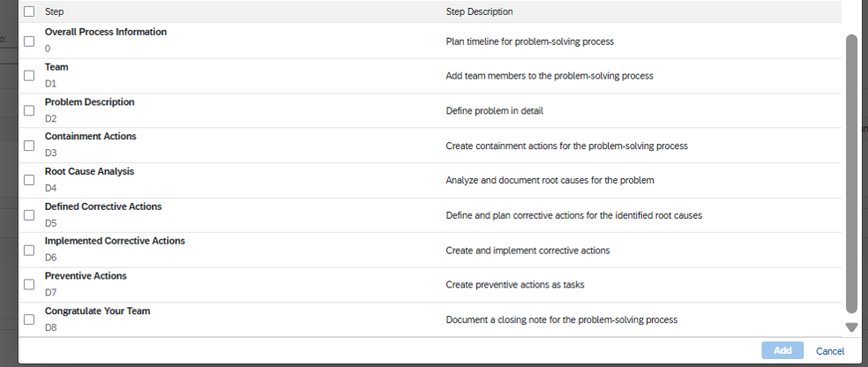
Task: Click the Step Description column header
Action: [x=479, y=11]
